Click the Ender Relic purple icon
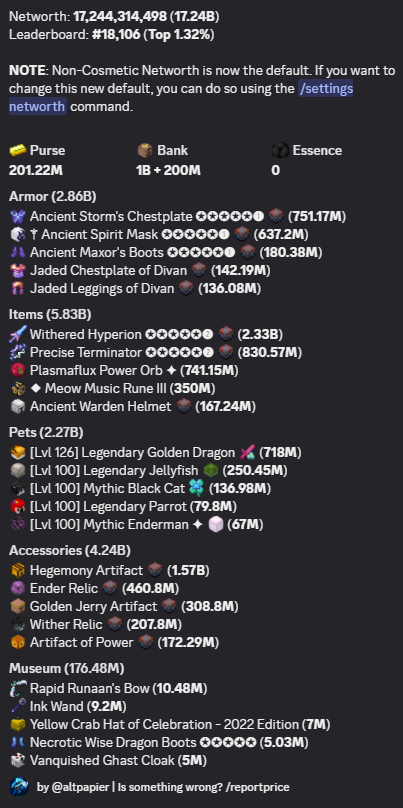Viewport: 403px width, 808px height. [x=18, y=588]
